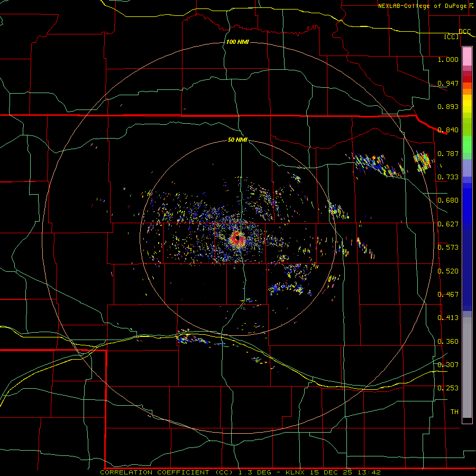Click the 15 DEC 25 date text
This screenshot has height=476, width=476.
click(331, 472)
